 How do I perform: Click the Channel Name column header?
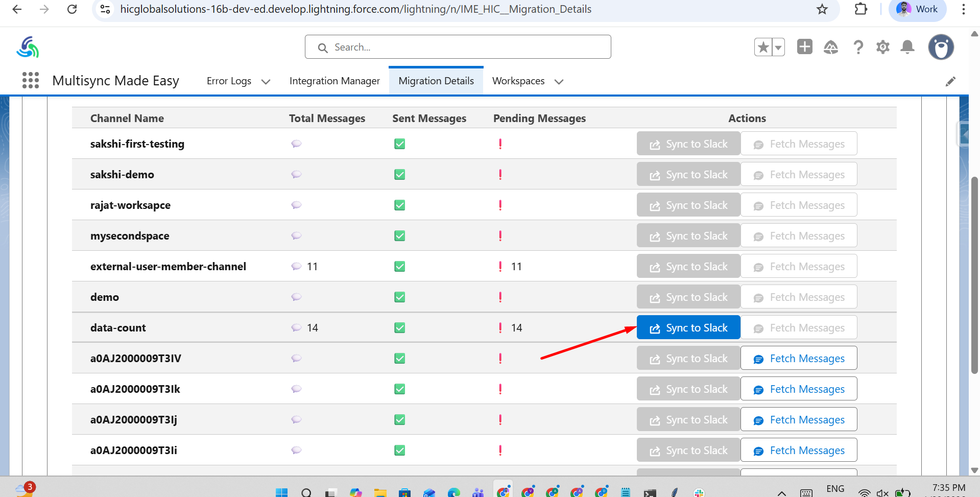point(127,118)
